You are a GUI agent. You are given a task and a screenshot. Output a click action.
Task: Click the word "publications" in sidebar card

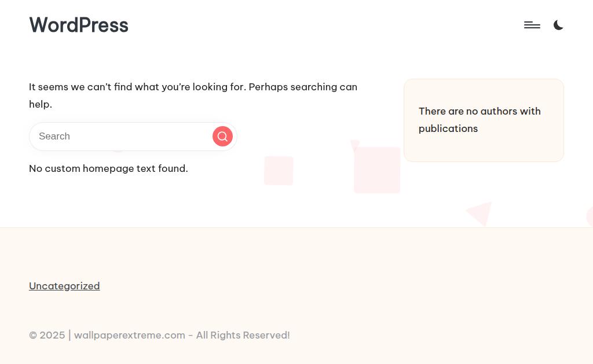click(448, 128)
